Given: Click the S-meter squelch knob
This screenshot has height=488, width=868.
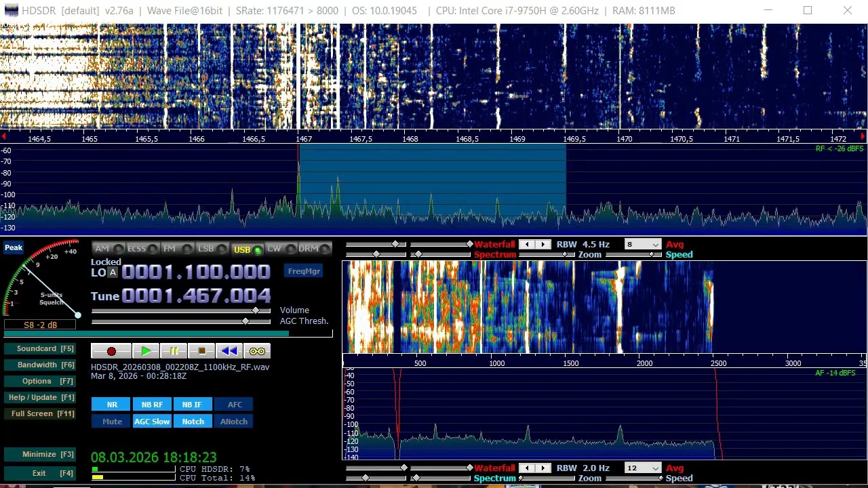Looking at the screenshot, I should pyautogui.click(x=78, y=315).
